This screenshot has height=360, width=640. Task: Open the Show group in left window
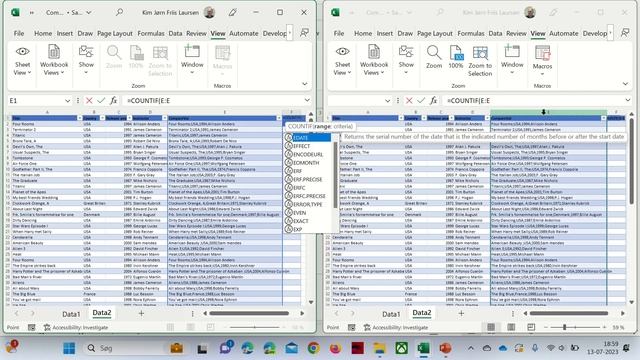[x=86, y=61]
